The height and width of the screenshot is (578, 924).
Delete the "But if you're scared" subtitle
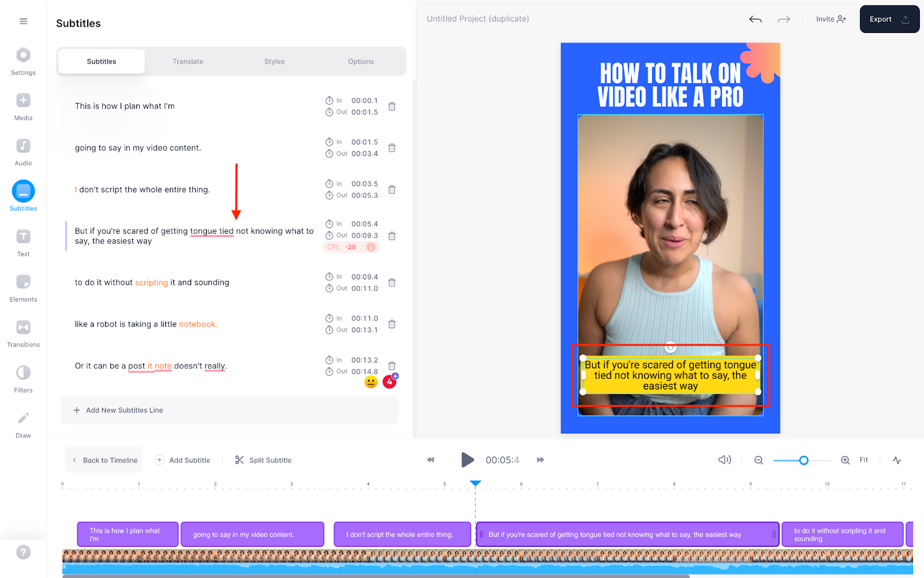(392, 236)
